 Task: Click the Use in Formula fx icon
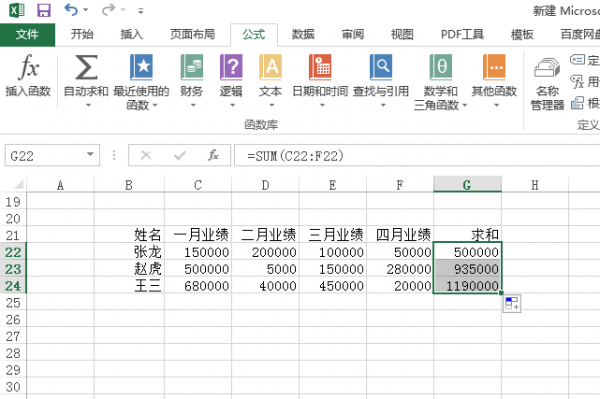point(577,81)
